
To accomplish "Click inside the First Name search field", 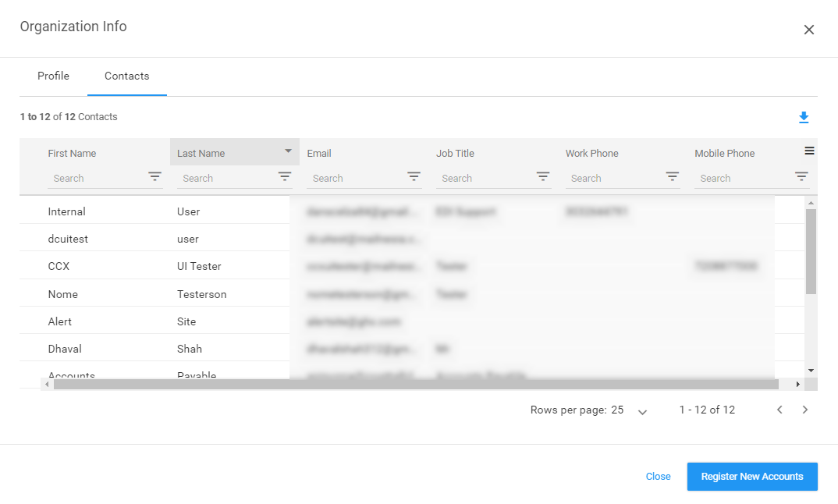I will pyautogui.click(x=94, y=178).
